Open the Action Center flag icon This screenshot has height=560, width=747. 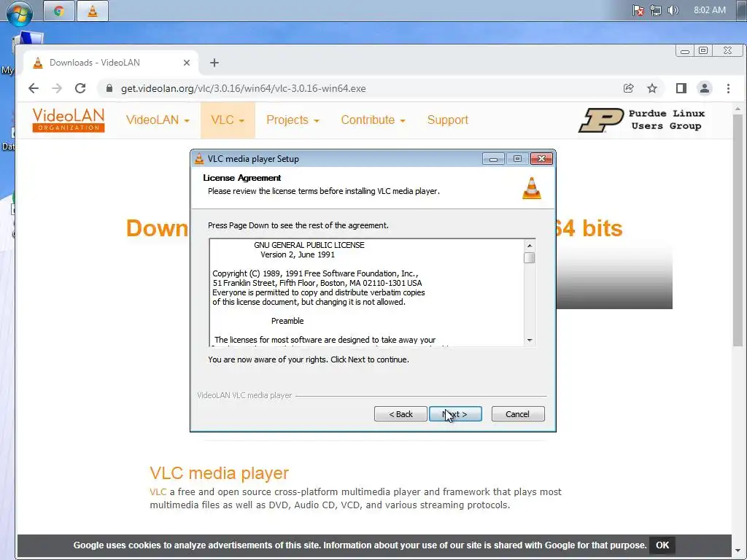(x=638, y=10)
